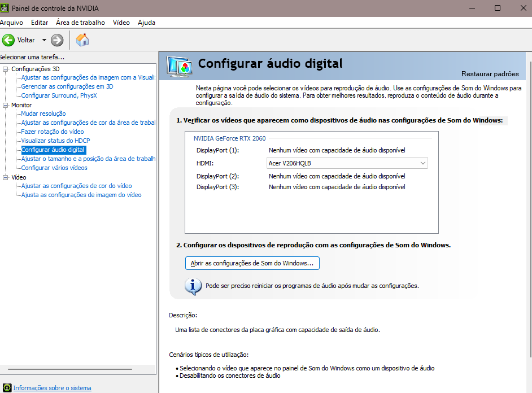The image size is (532, 393).
Task: Open the HDMI Acer V206HQLB dropdown
Action: (347, 163)
